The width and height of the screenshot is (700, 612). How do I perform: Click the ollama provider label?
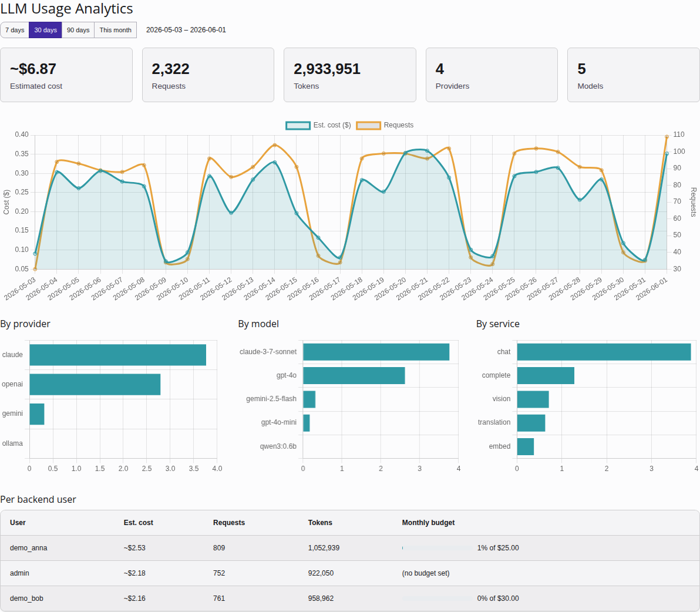click(12, 443)
